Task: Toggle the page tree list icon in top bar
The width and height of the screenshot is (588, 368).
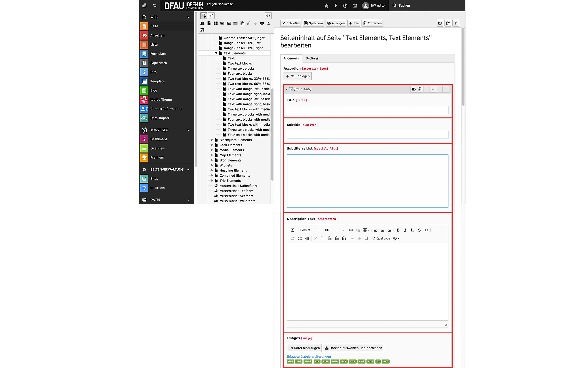Action: [x=154, y=5]
